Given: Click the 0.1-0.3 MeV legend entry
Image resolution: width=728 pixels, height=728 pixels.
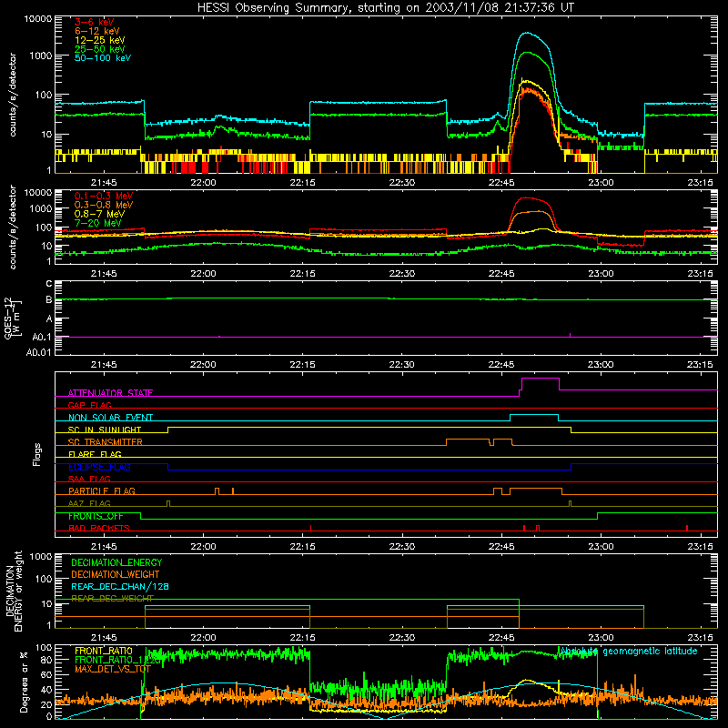Looking at the screenshot, I should 104,196.
